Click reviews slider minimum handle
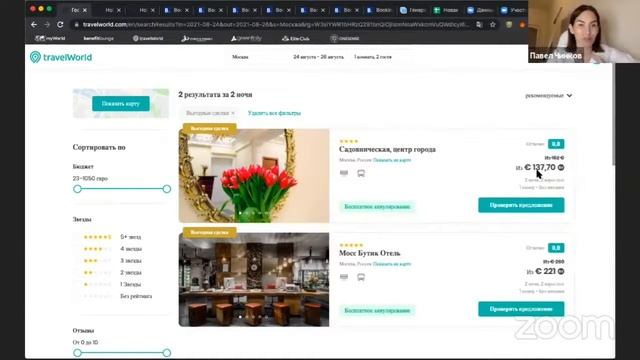This screenshot has width=640, height=360. [77, 353]
